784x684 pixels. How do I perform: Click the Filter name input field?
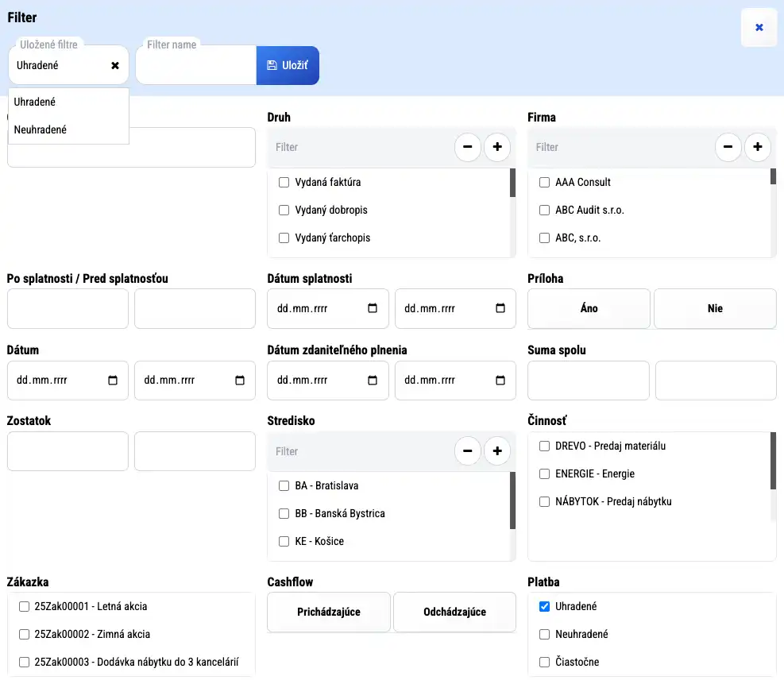click(195, 66)
